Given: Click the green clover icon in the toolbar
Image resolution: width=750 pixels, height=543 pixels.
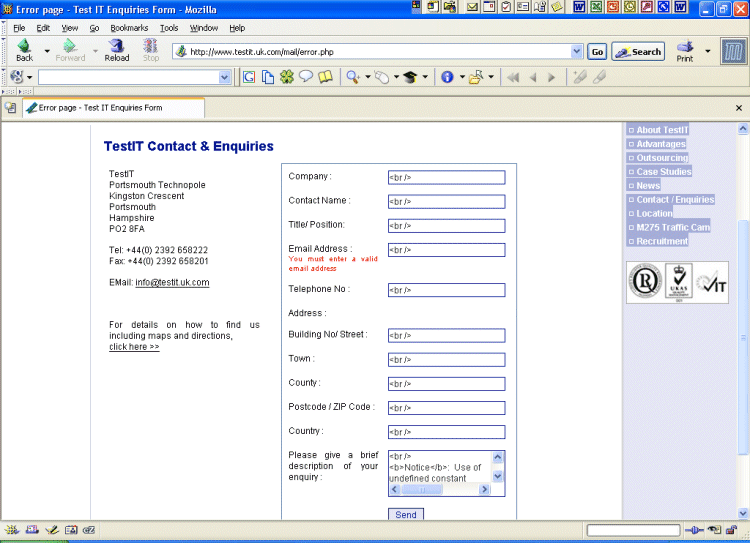Looking at the screenshot, I should coord(287,77).
